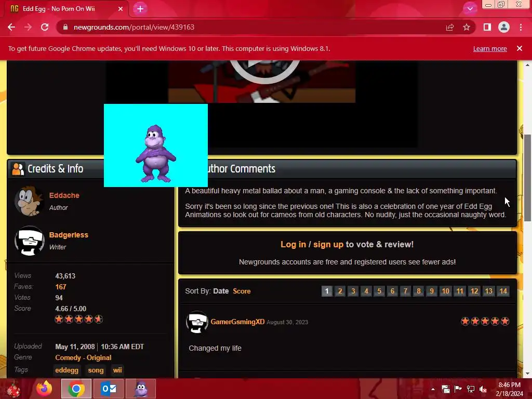Screen dimensions: 532x399
Task: Go to review page 6
Action: 392,291
